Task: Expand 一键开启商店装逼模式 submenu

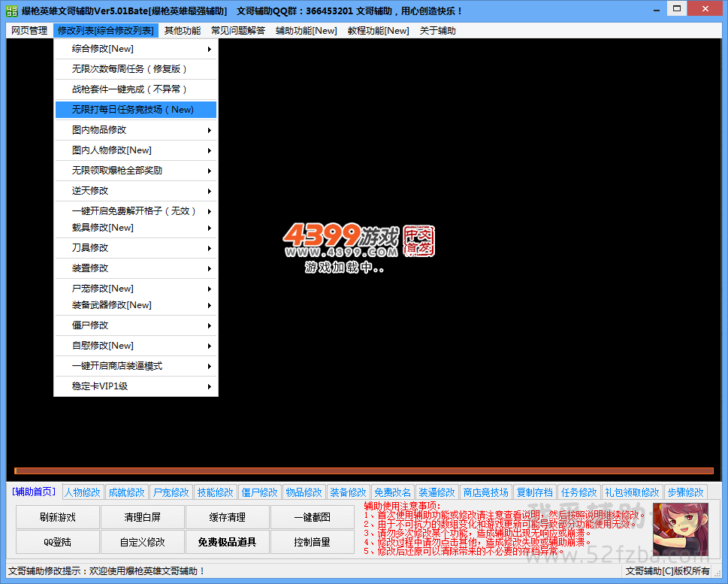Action: point(136,366)
